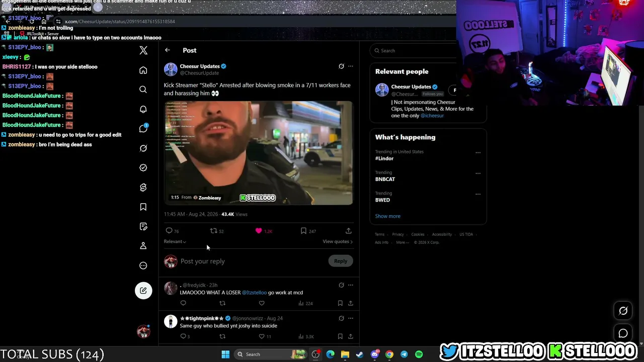
Task: Show more trending topics
Action: [x=387, y=216]
